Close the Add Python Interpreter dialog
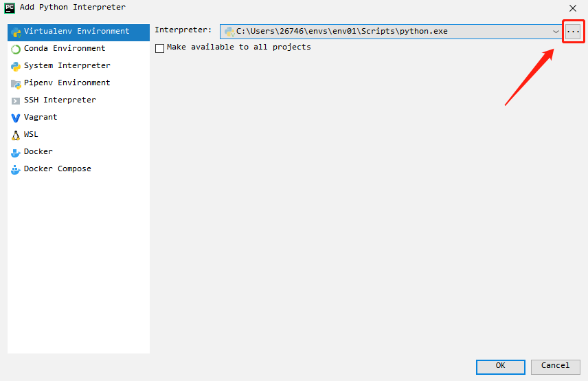The image size is (588, 381). click(x=573, y=8)
